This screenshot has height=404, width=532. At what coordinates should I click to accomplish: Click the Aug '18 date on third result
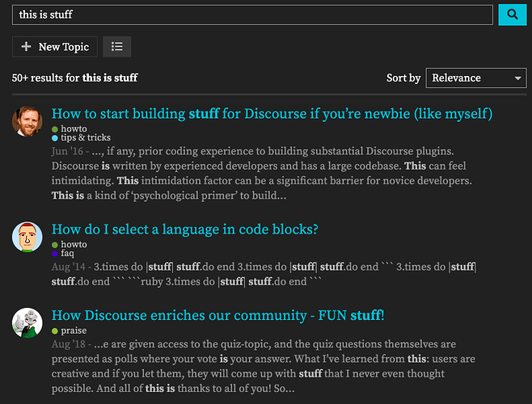68,344
